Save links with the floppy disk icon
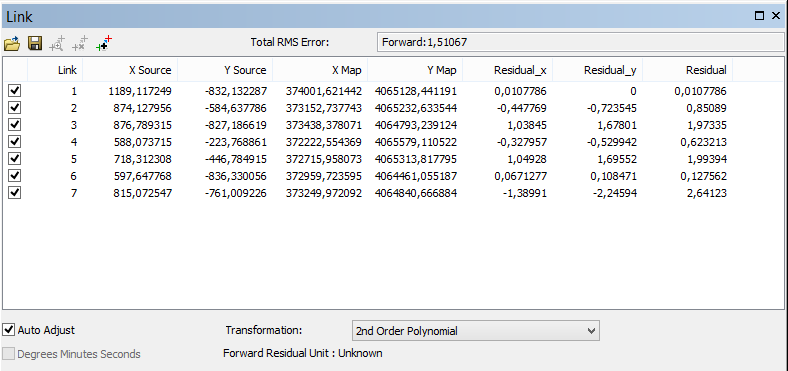 pyautogui.click(x=35, y=43)
